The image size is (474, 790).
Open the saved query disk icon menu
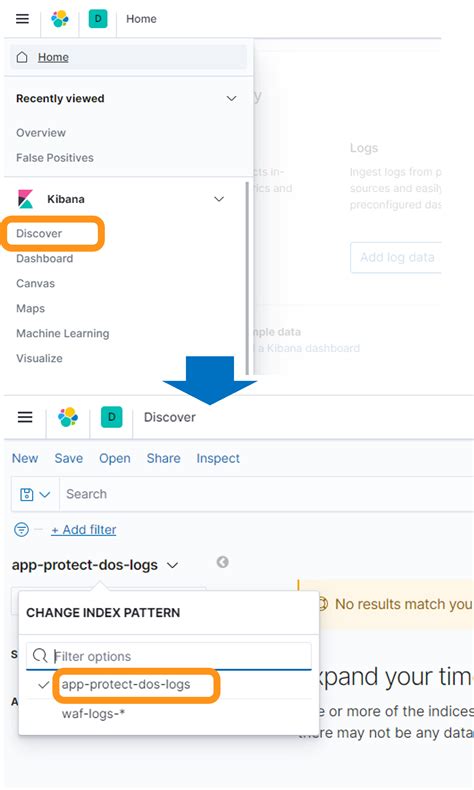point(35,494)
